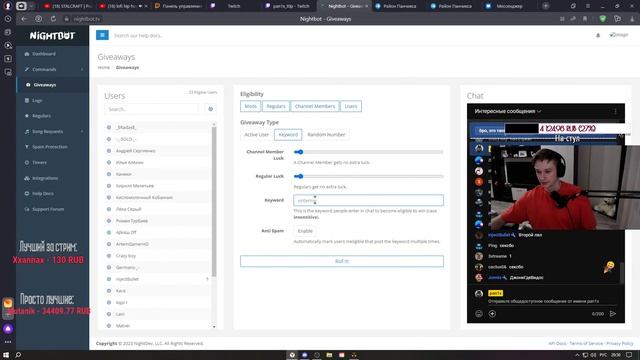The width and height of the screenshot is (640, 360).
Task: Open the Privacy Policy footer link
Action: (620, 343)
